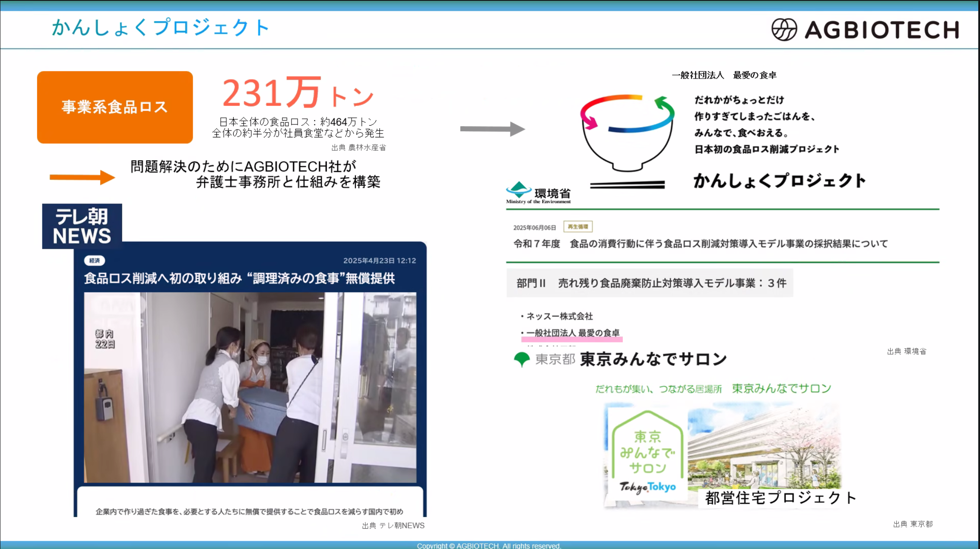Click the orange right-pointing arrow
This screenshot has height=549, width=980.
pyautogui.click(x=82, y=177)
